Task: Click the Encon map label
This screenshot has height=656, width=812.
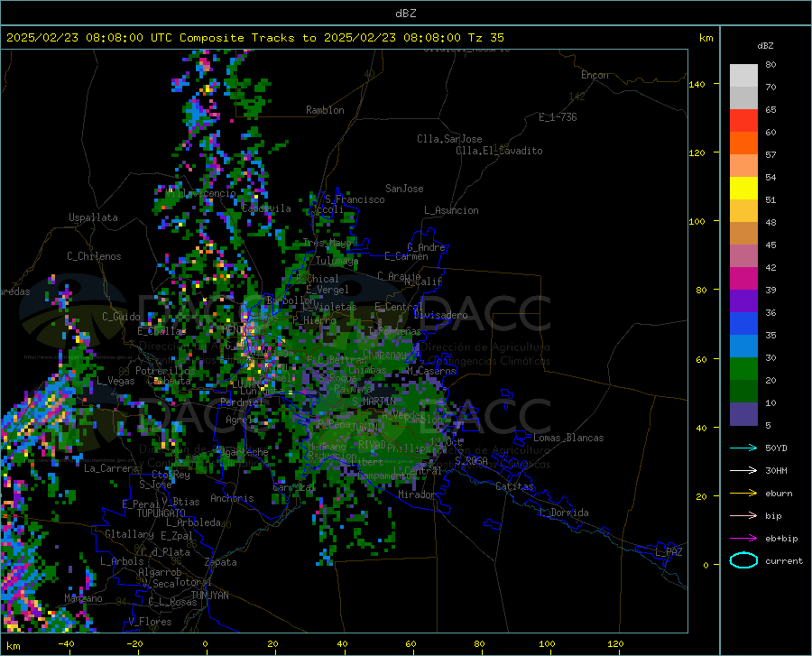Action: [595, 75]
